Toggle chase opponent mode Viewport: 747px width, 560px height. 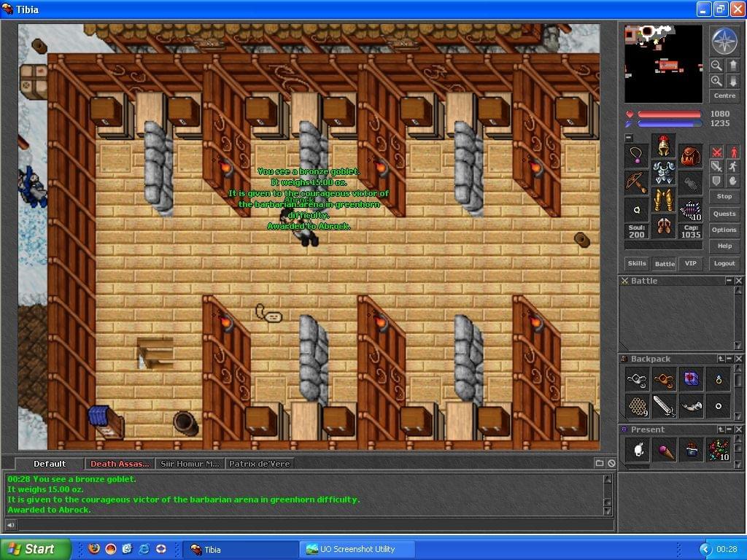click(732, 166)
